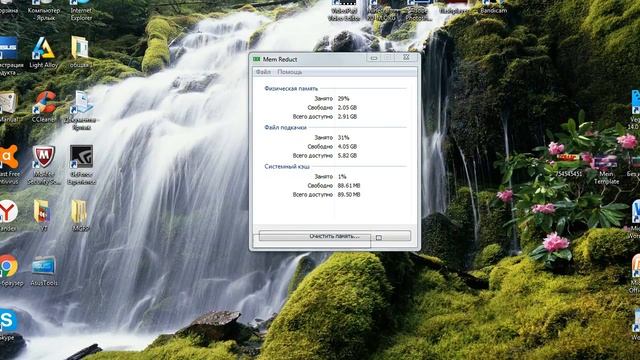The width and height of the screenshot is (640, 360).
Task: Select the Avast Free Antivirus icon
Action: [8, 165]
